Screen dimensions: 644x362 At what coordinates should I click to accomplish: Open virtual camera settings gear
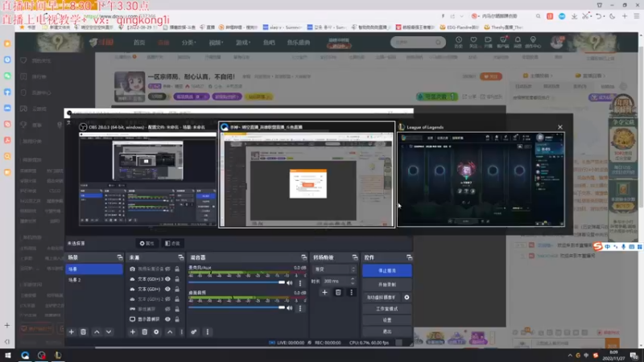coord(407,297)
